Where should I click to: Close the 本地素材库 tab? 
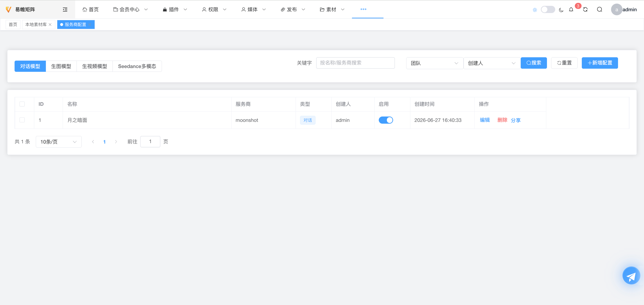coord(50,24)
